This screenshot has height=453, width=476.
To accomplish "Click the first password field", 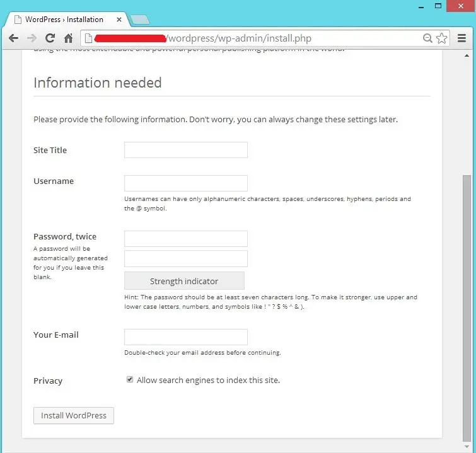I will tap(186, 239).
